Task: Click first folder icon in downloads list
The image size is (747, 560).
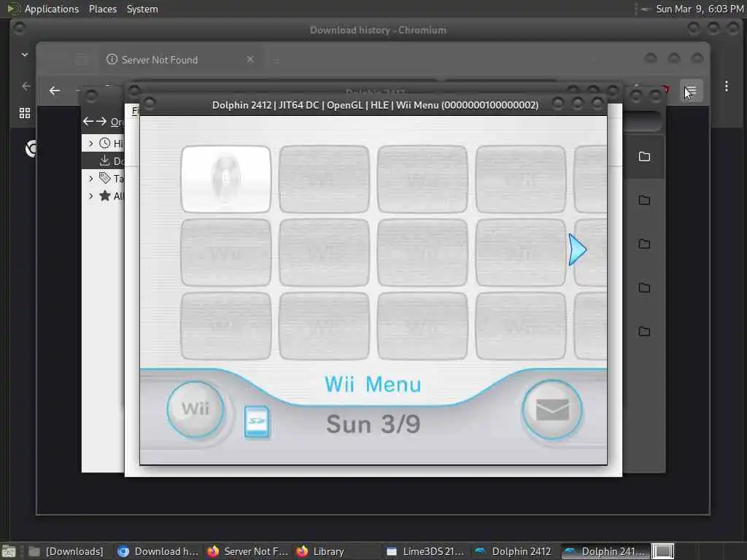Action: coord(644,157)
